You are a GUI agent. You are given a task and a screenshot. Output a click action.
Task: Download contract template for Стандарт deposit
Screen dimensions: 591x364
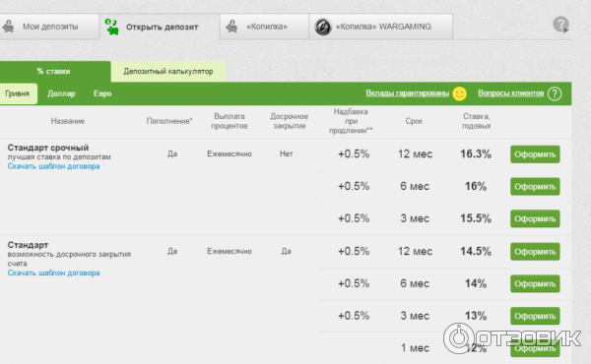click(53, 273)
